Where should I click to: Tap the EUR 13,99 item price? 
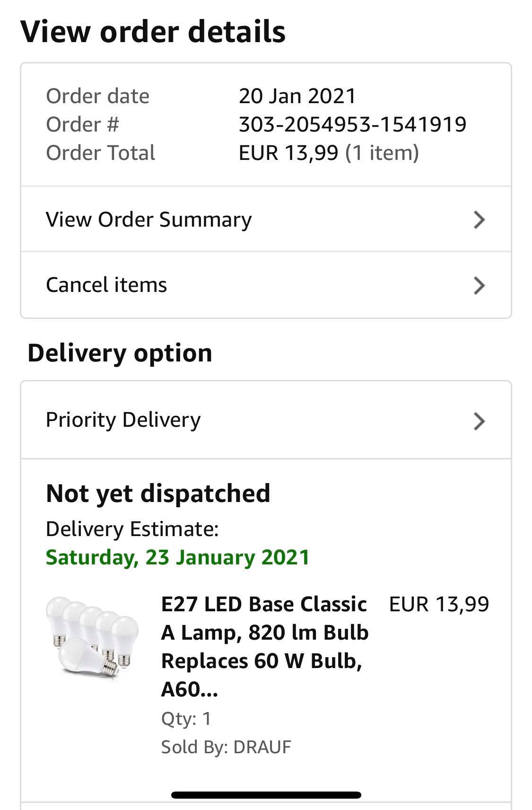click(x=439, y=604)
